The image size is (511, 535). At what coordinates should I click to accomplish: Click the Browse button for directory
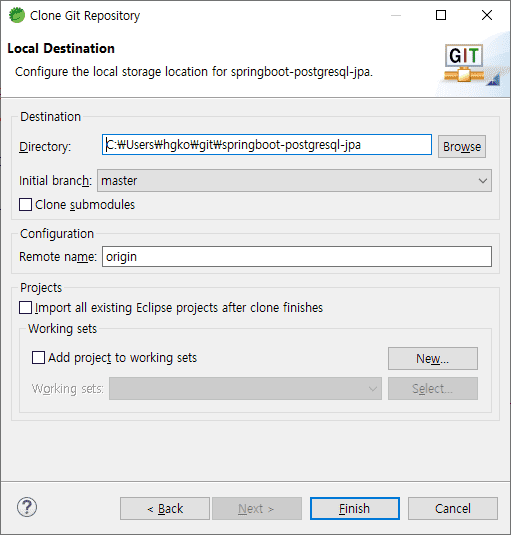(x=462, y=146)
